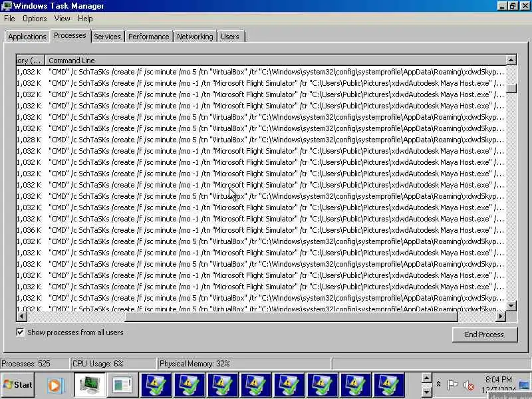Image resolution: width=532 pixels, height=399 pixels.
Task: Open the File menu
Action: (9, 19)
